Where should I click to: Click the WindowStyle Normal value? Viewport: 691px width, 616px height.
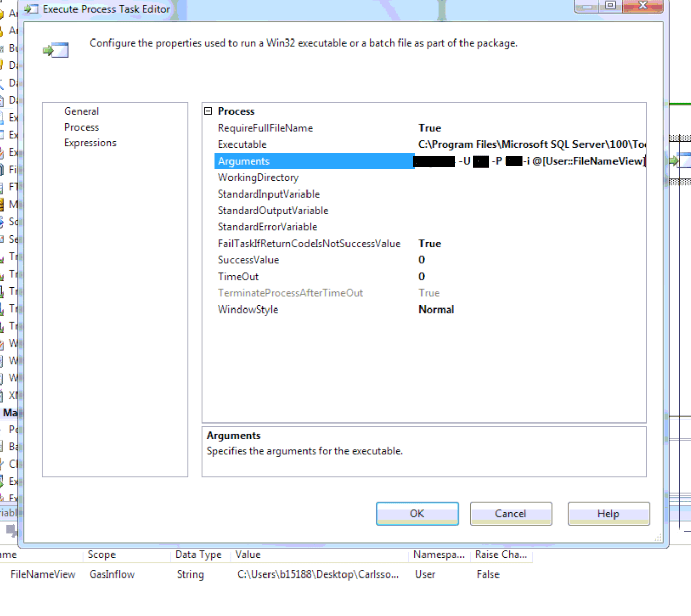pyautogui.click(x=436, y=310)
